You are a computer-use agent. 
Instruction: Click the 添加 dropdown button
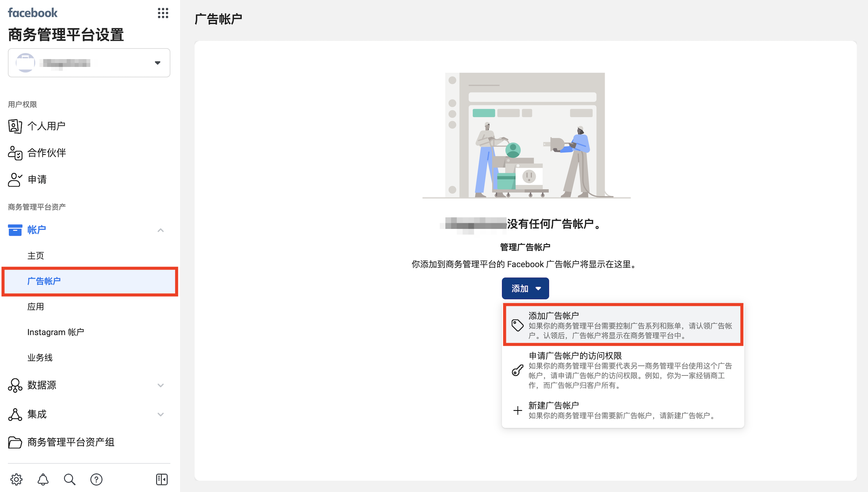(x=525, y=288)
